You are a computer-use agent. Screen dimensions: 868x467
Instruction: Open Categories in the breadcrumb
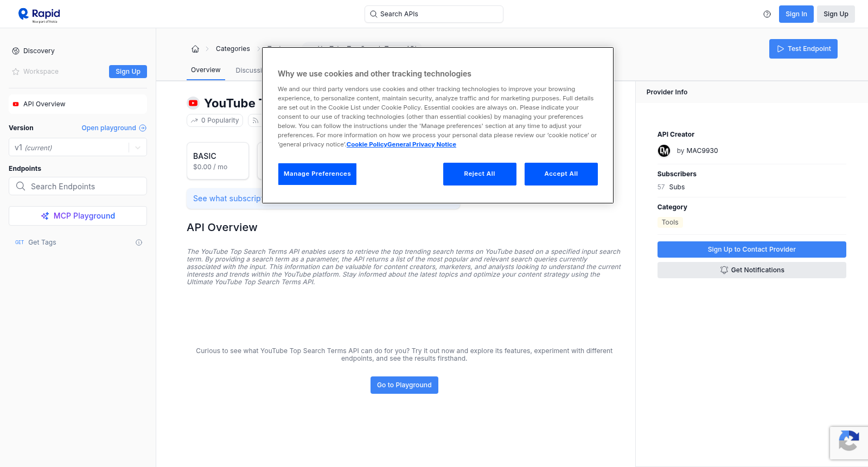tap(233, 49)
